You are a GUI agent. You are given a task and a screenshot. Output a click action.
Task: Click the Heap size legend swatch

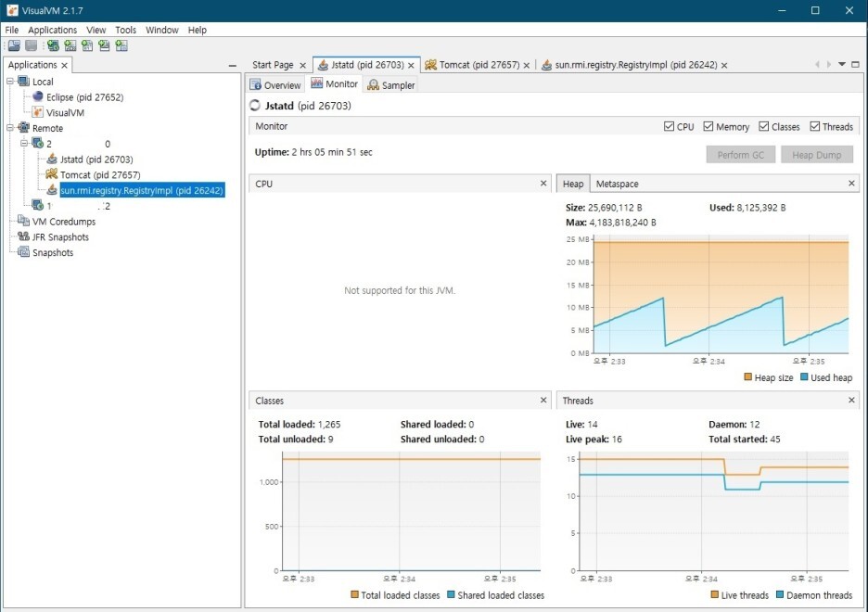coord(747,376)
